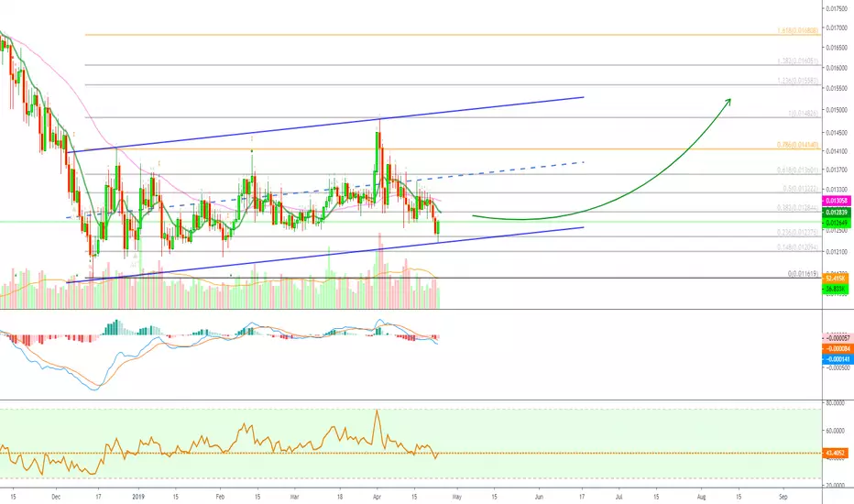Click the Mar label on the time axis
The height and width of the screenshot is (504, 854).
click(295, 497)
